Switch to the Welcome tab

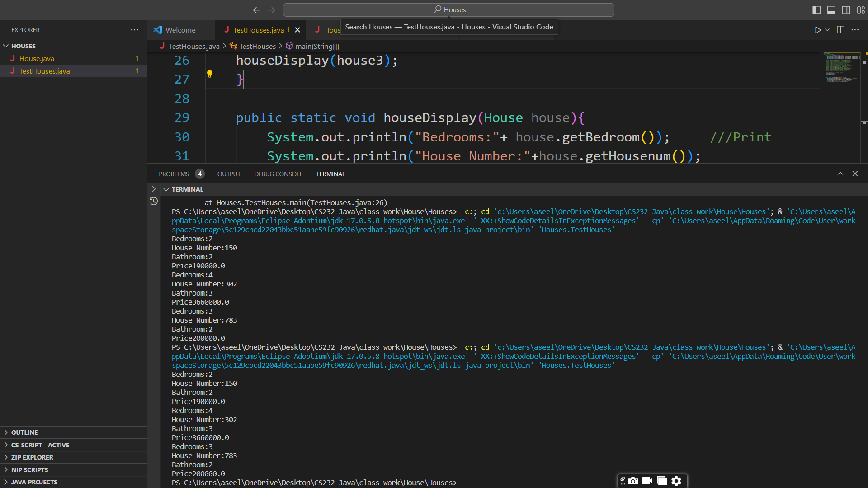point(180,30)
